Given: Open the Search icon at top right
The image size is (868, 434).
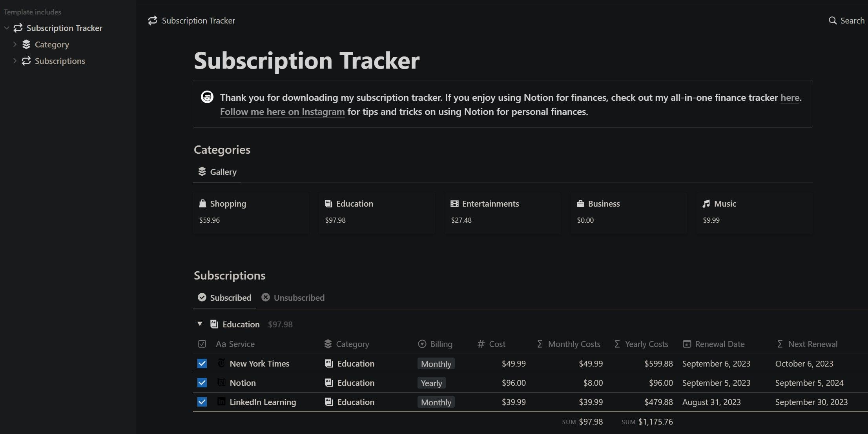Looking at the screenshot, I should [x=832, y=20].
